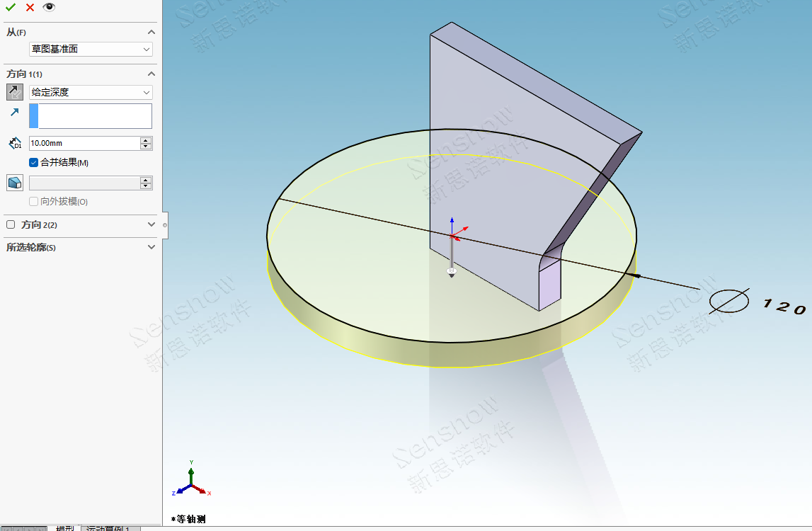Click the extrude depth drag handle arrow
Image resolution: width=812 pixels, height=531 pixels.
point(452,273)
